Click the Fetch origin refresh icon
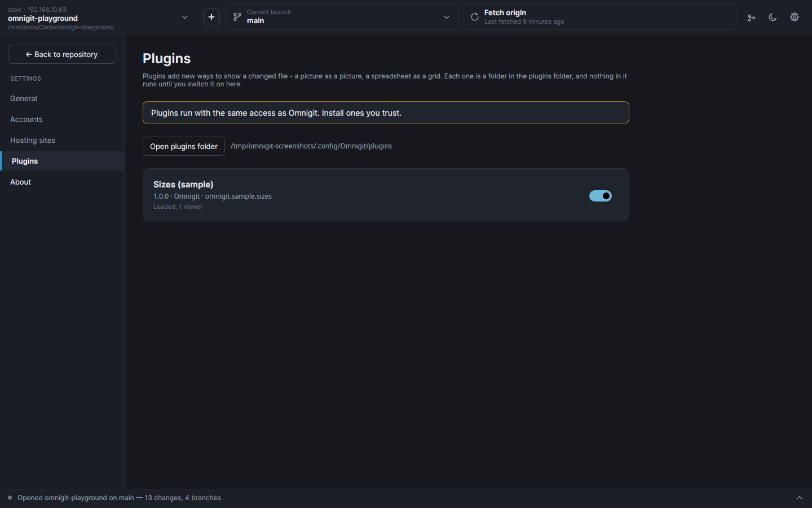The width and height of the screenshot is (812, 508). pyautogui.click(x=475, y=17)
